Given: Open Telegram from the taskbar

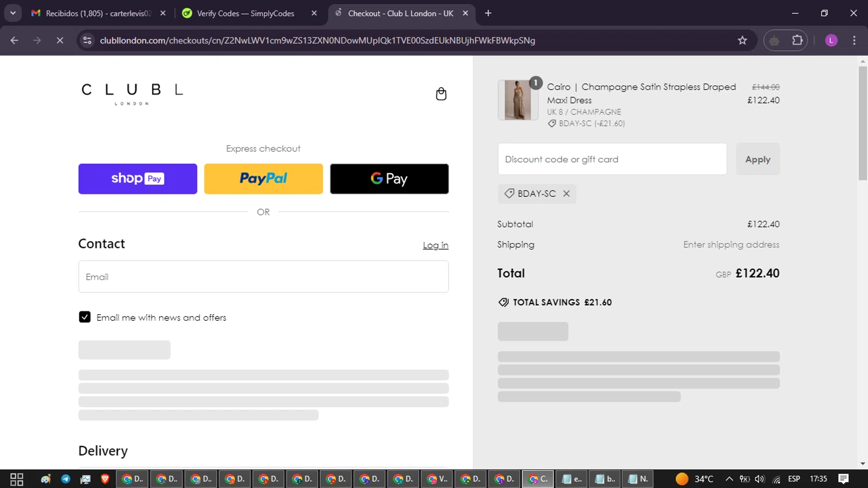Looking at the screenshot, I should point(65,479).
